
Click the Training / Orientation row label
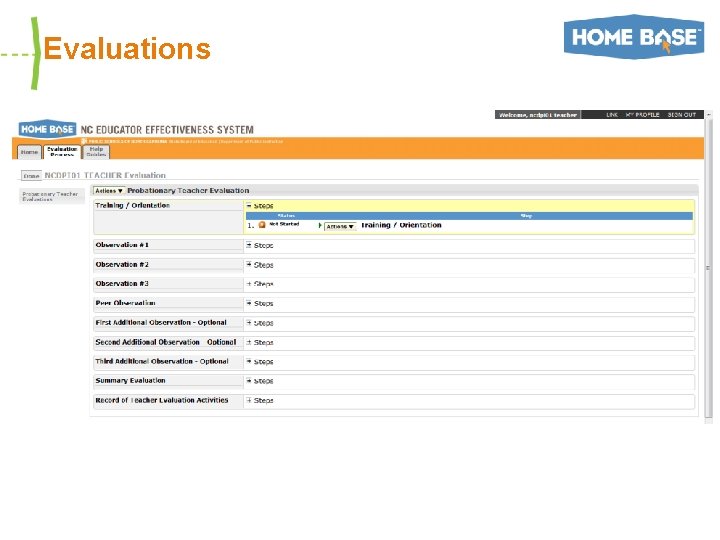(132, 205)
